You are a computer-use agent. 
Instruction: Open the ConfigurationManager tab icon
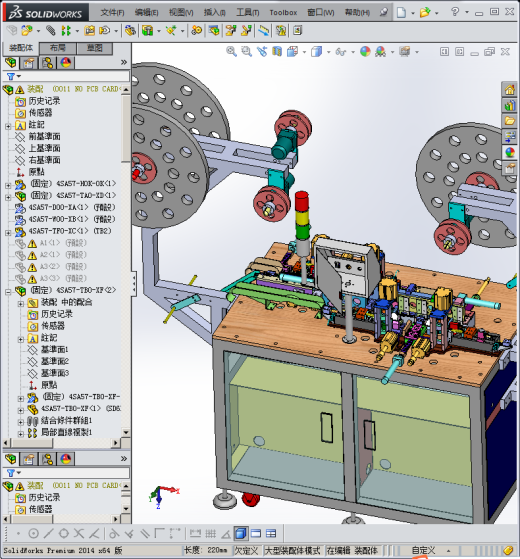[47, 63]
